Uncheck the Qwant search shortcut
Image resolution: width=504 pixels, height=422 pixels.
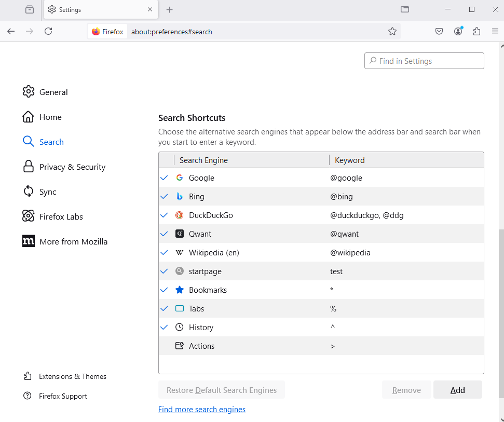(x=164, y=234)
